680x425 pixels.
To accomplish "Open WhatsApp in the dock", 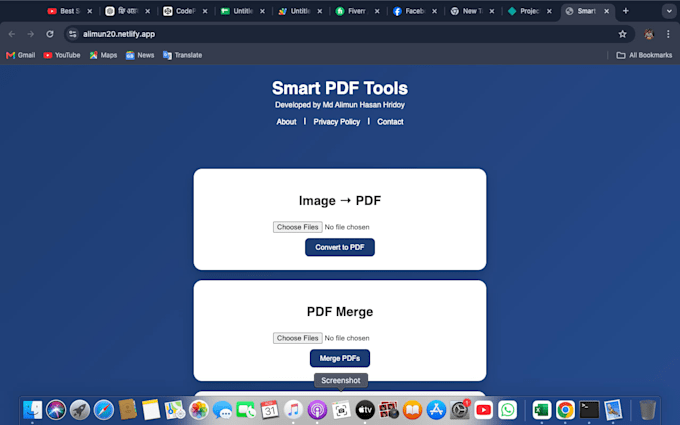I will pos(507,410).
